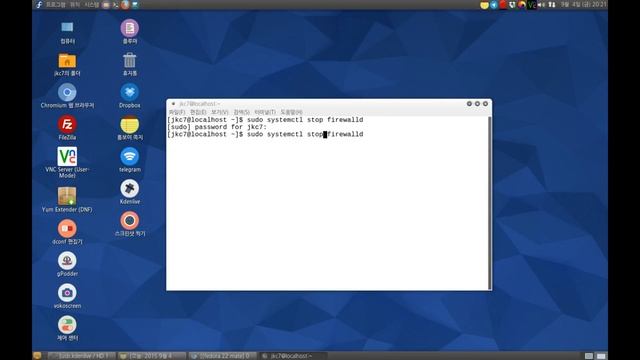This screenshot has height=360, width=640.
Task: Launch vokoscreen from the desktop
Action: click(67, 293)
